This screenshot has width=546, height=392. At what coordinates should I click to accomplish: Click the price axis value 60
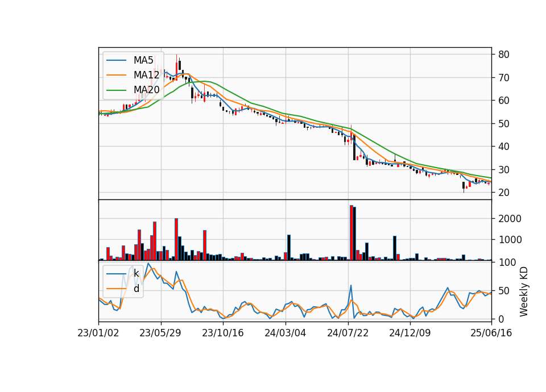click(x=503, y=101)
